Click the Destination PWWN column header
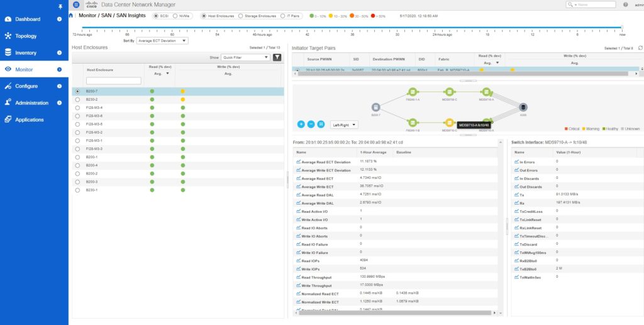This screenshot has width=644, height=325. (388, 59)
